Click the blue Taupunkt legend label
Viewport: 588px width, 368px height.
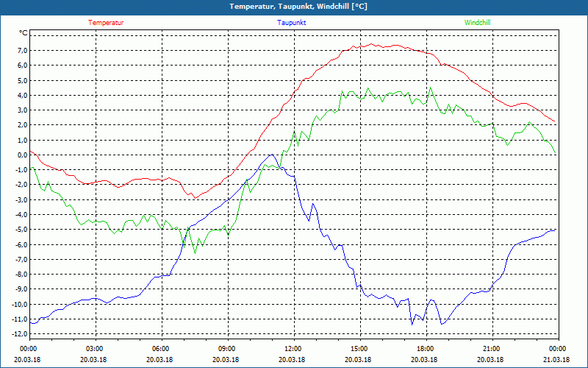coord(292,23)
